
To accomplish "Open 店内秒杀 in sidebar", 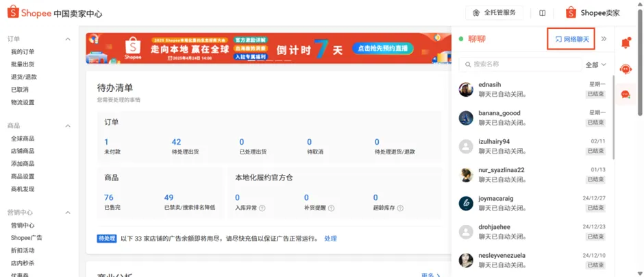I will tap(23, 263).
